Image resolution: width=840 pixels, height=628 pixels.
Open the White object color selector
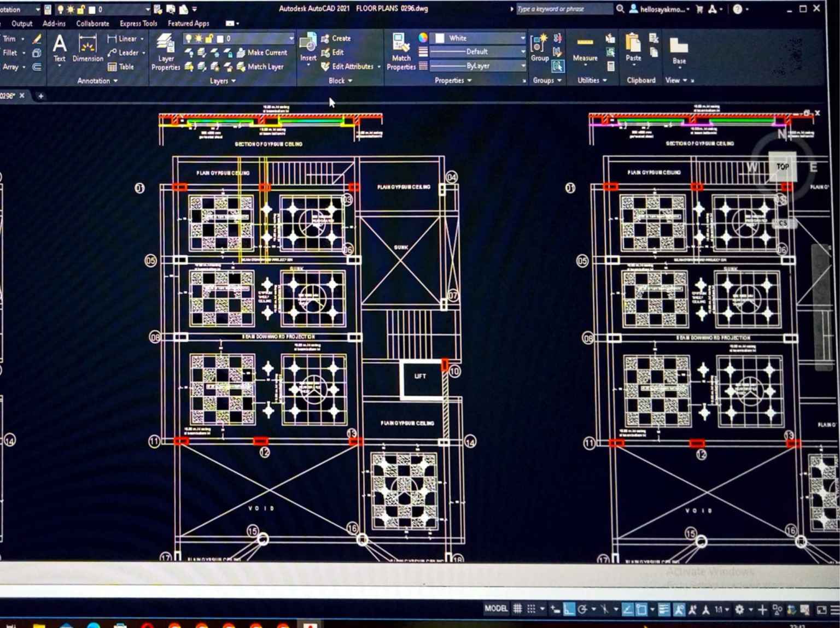pos(480,38)
